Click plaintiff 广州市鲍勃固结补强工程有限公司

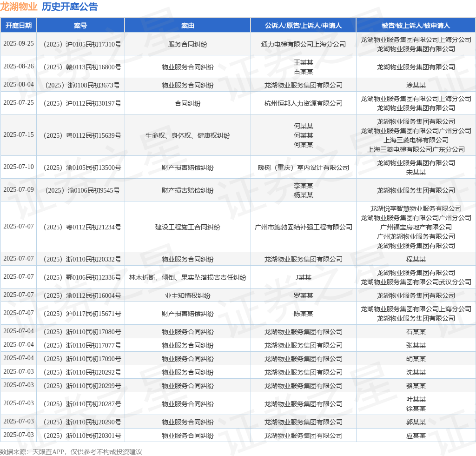303,227
